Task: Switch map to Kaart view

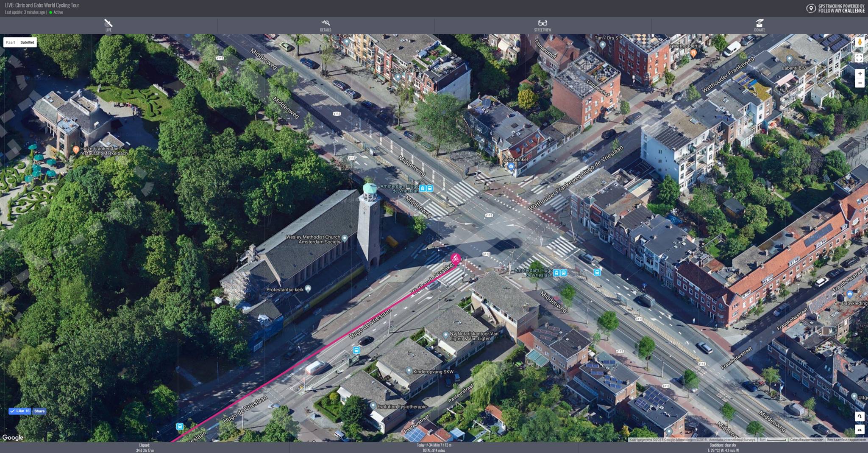Action: (11, 42)
